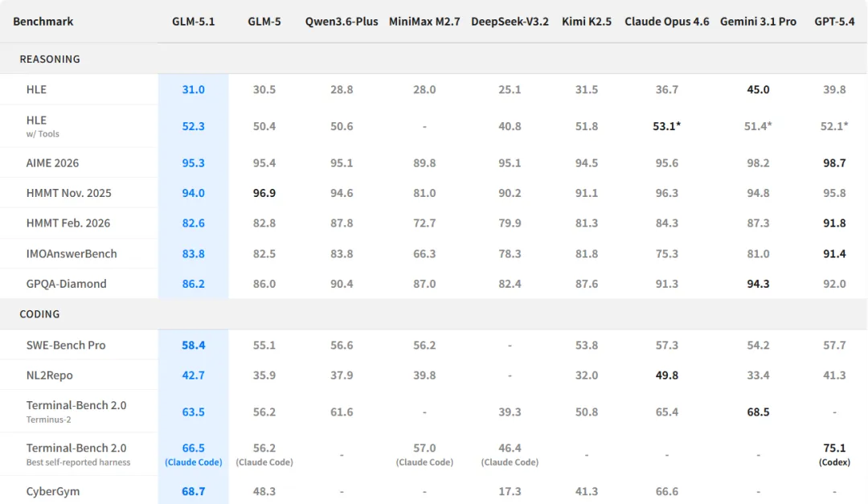Click 'Best self-reported harness' sublabel
The height and width of the screenshot is (504, 868).
click(78, 462)
